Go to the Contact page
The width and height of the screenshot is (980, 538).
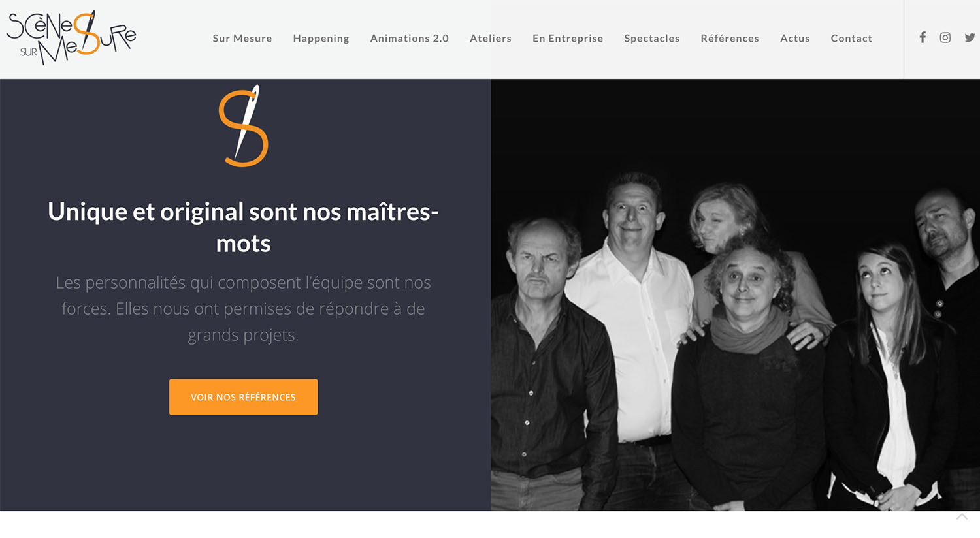point(851,39)
